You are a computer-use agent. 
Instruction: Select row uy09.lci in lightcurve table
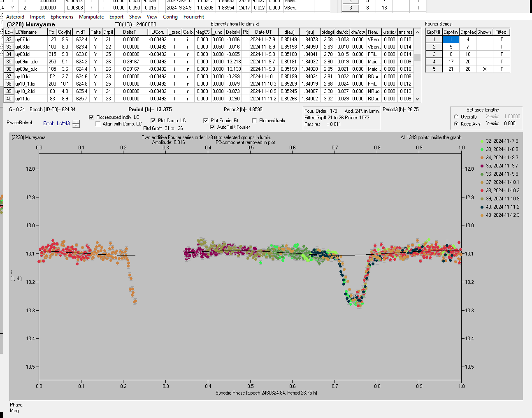[x=209, y=54]
